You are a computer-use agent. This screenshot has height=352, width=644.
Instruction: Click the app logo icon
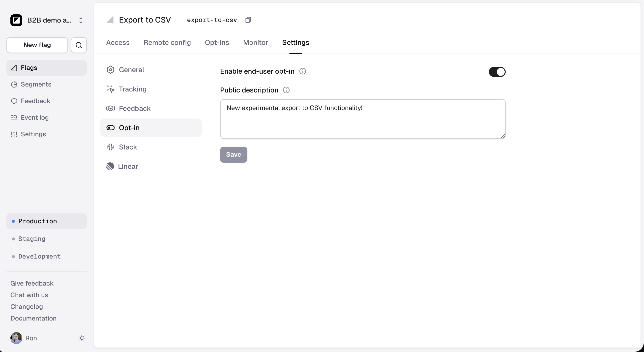(x=16, y=20)
